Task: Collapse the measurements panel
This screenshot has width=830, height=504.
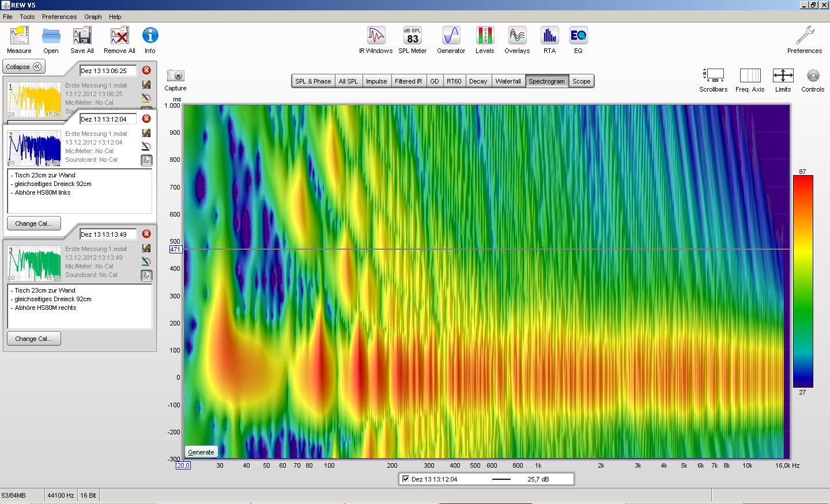Action: pos(24,67)
